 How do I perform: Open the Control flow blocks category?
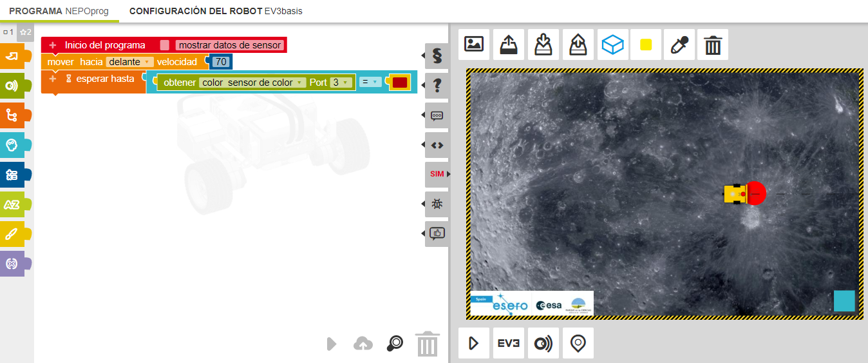[14, 115]
